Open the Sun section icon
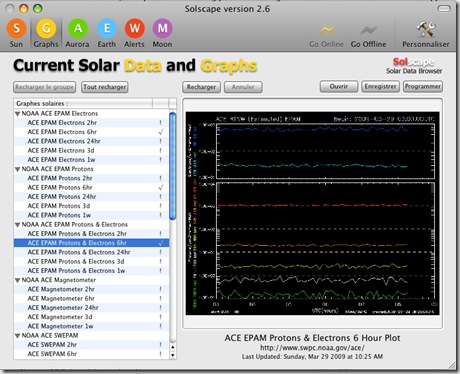The width and height of the screenshot is (460, 374). [x=16, y=33]
